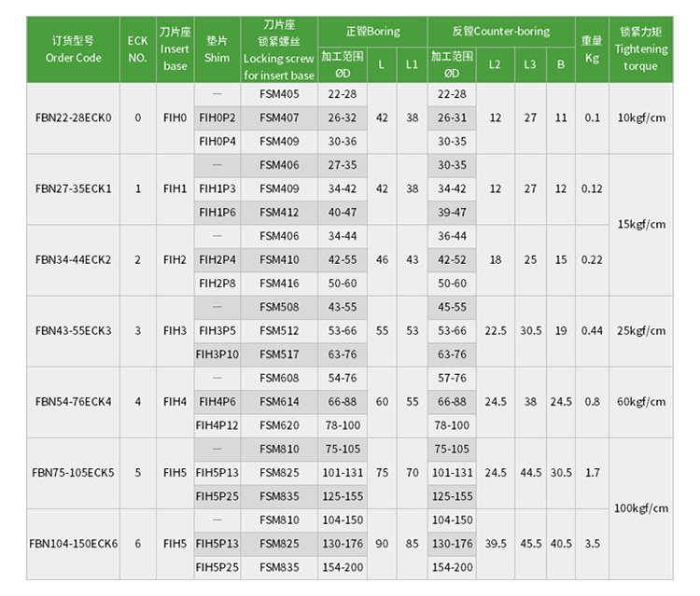
Task: Select the FBN27-35ECK1 order code cell
Action: point(73,189)
